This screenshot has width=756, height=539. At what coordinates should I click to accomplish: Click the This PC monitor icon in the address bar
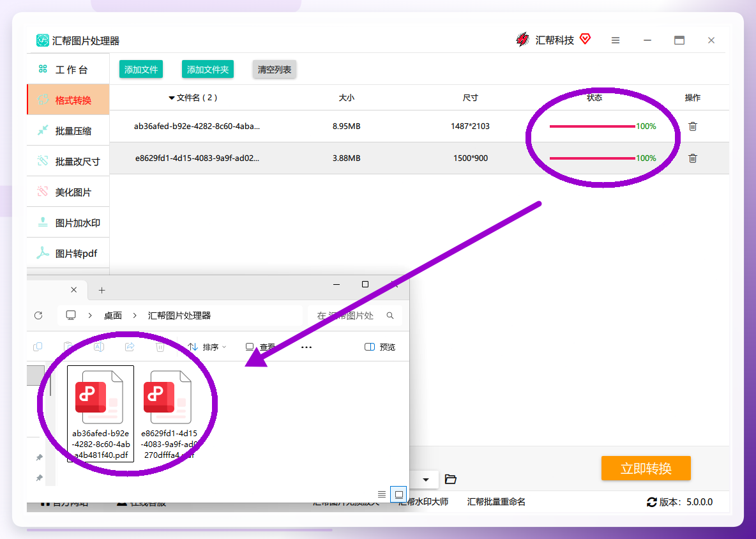click(71, 315)
